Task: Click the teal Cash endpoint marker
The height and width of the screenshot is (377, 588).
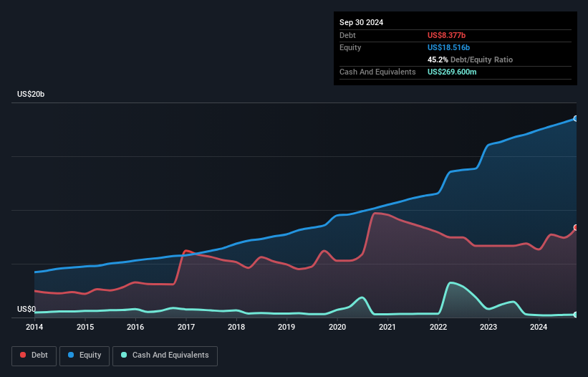Action: (x=576, y=315)
